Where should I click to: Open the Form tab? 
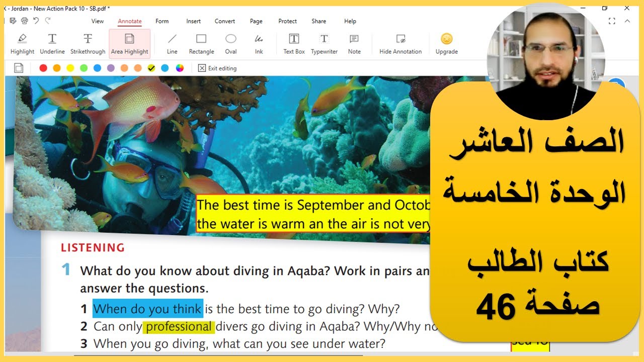point(162,21)
